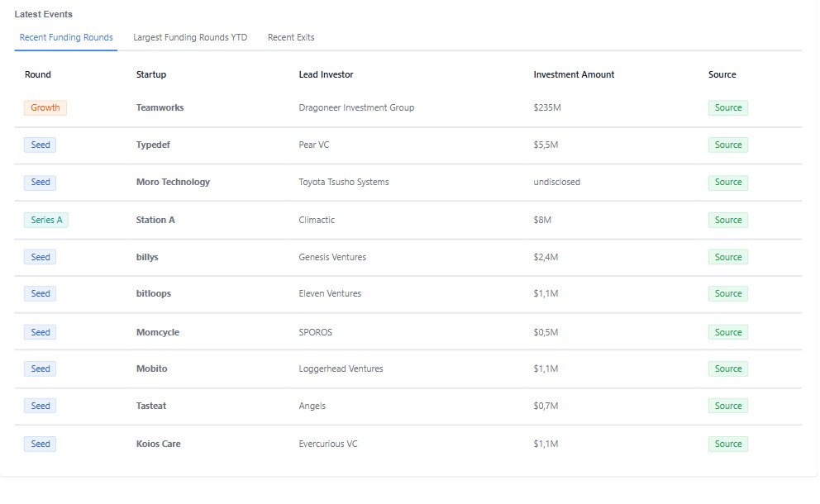Screen dimensions: 820x504
Task: Click the Teamworks startup name
Action: tap(160, 107)
